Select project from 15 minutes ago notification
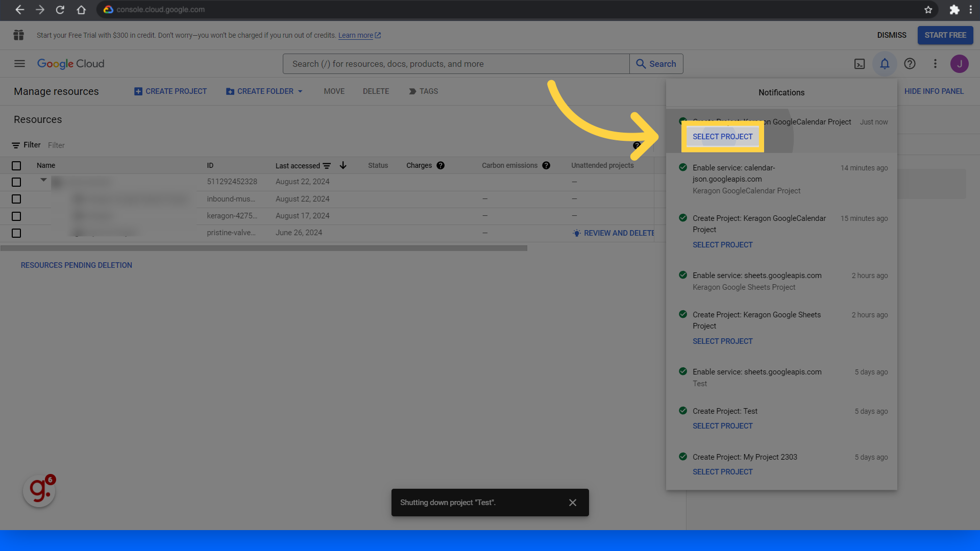980x551 pixels. (x=723, y=245)
